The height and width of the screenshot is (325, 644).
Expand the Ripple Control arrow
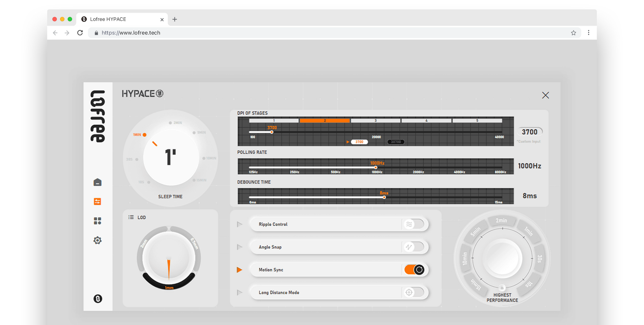click(x=239, y=224)
